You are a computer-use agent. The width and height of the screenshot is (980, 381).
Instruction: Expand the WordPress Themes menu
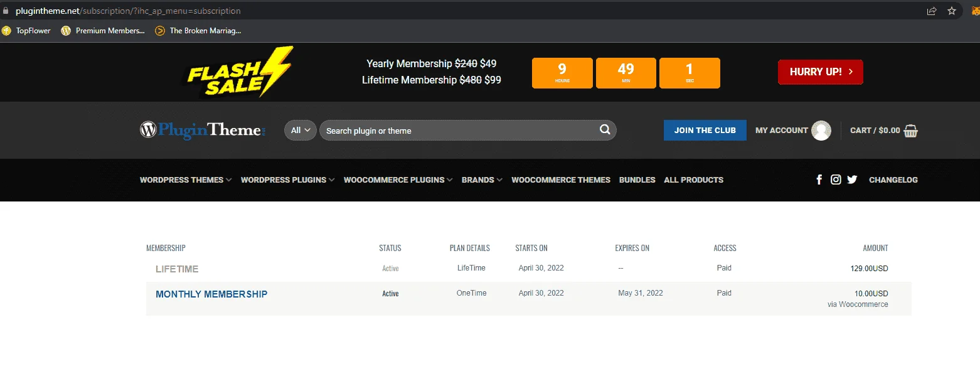coord(186,180)
